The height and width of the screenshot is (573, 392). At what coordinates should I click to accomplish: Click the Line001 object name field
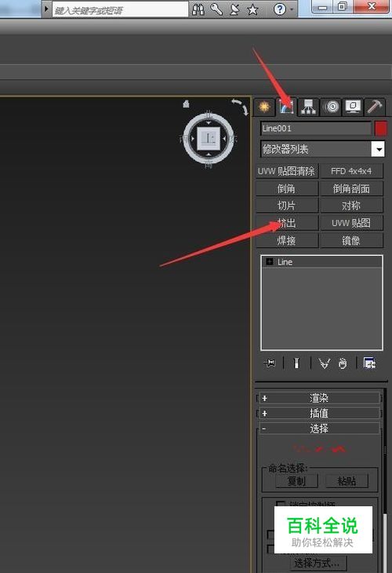(x=316, y=129)
